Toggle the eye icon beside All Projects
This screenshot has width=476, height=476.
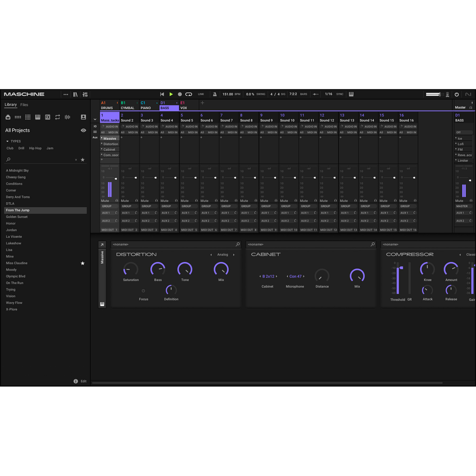click(83, 130)
